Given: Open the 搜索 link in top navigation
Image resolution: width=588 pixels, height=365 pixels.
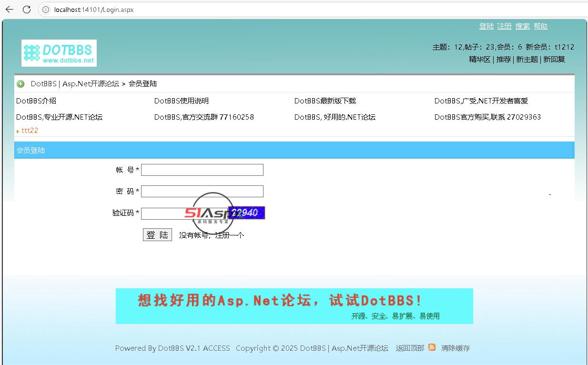Looking at the screenshot, I should 523,26.
